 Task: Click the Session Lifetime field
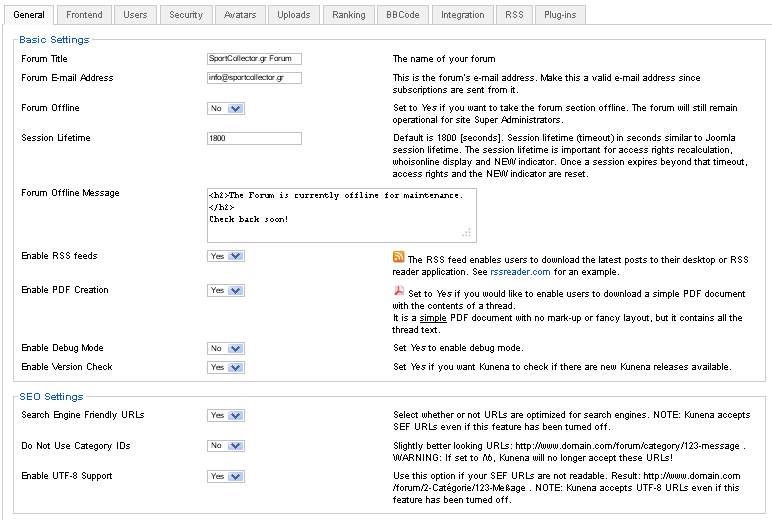pyautogui.click(x=254, y=138)
